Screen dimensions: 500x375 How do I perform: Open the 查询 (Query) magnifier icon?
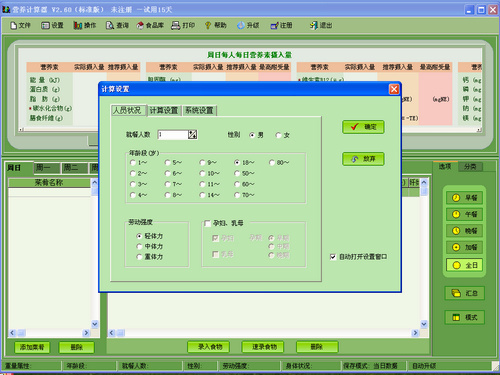[x=117, y=25]
